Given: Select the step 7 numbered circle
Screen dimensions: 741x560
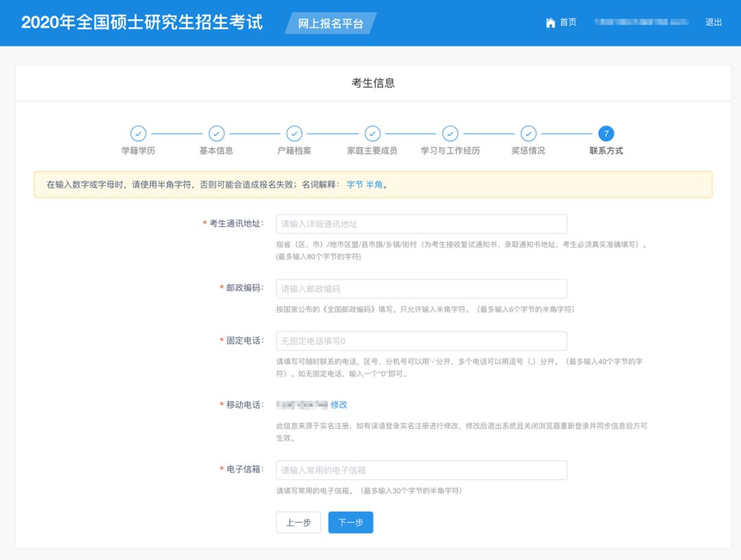Looking at the screenshot, I should tap(606, 134).
